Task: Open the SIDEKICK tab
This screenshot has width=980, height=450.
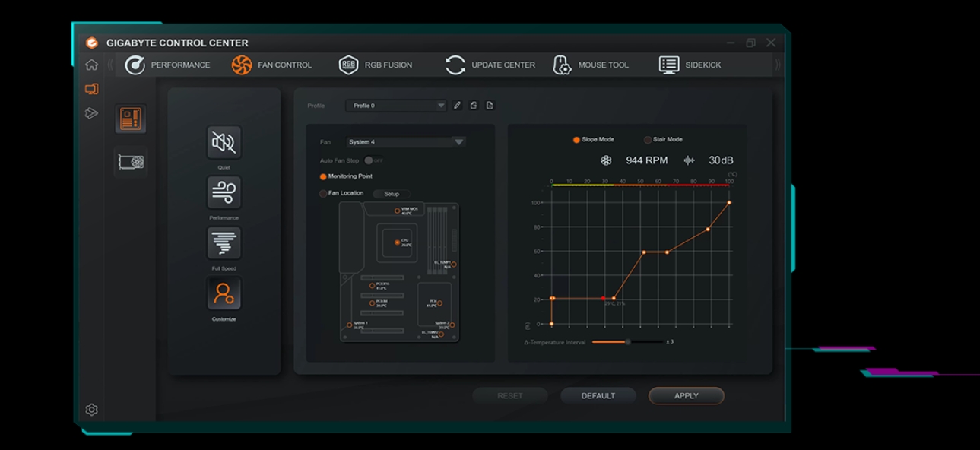Action: click(703, 65)
